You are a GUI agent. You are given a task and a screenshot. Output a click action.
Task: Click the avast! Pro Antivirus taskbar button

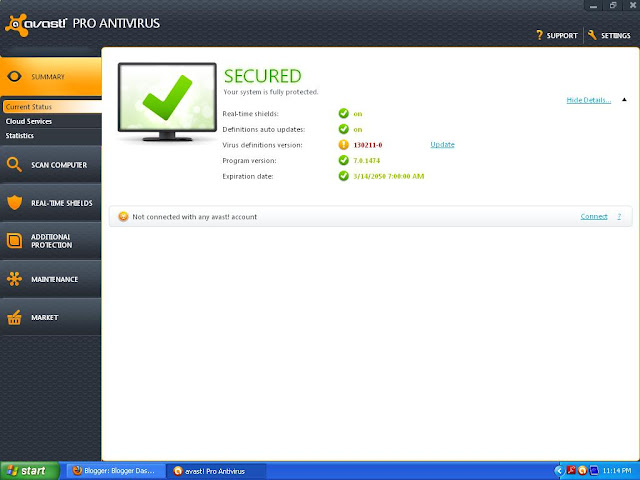pos(217,471)
